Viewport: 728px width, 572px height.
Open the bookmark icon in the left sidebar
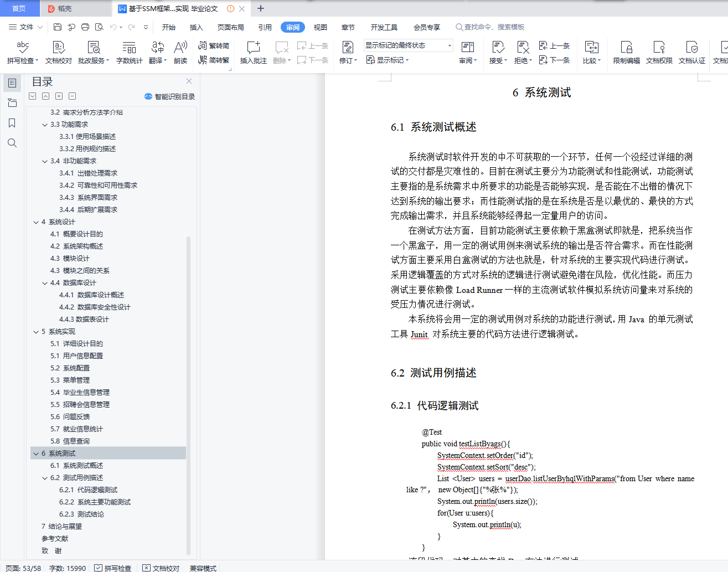point(12,123)
